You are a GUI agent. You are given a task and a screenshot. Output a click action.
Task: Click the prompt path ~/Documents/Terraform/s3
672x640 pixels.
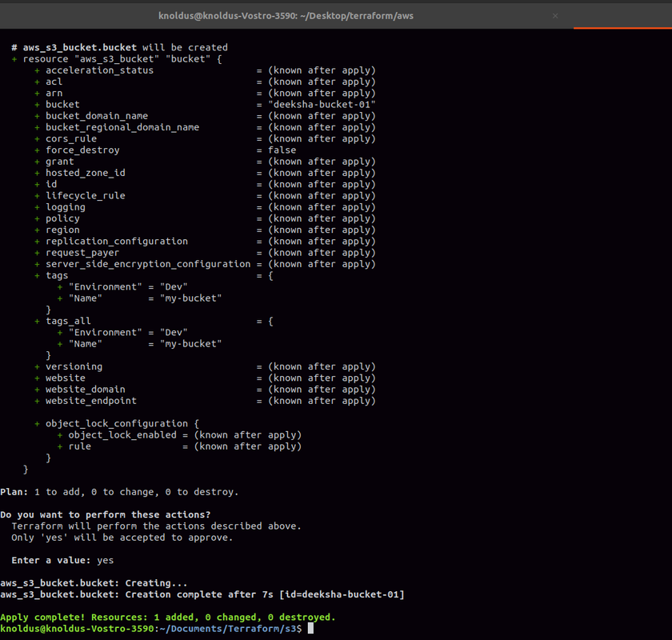pos(227,629)
